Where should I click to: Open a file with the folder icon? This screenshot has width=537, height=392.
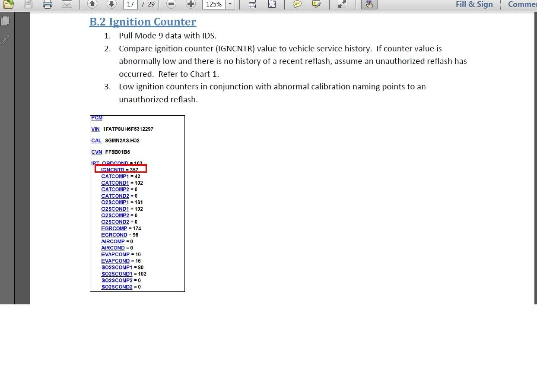(x=9, y=4)
